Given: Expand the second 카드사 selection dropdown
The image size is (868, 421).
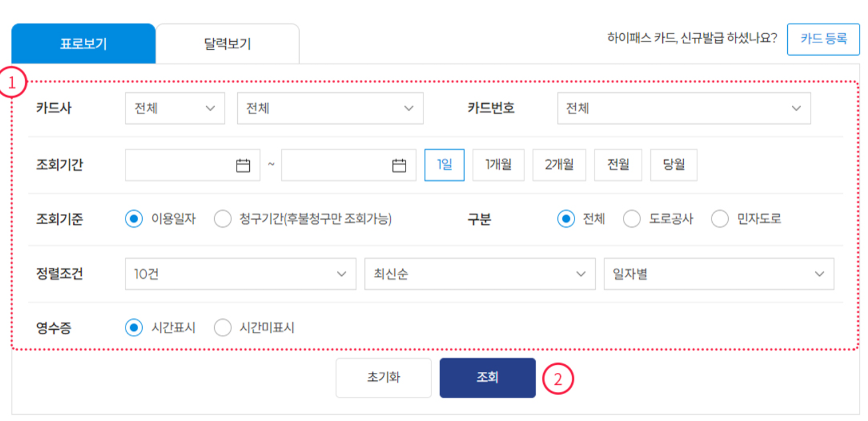Looking at the screenshot, I should pyautogui.click(x=329, y=108).
